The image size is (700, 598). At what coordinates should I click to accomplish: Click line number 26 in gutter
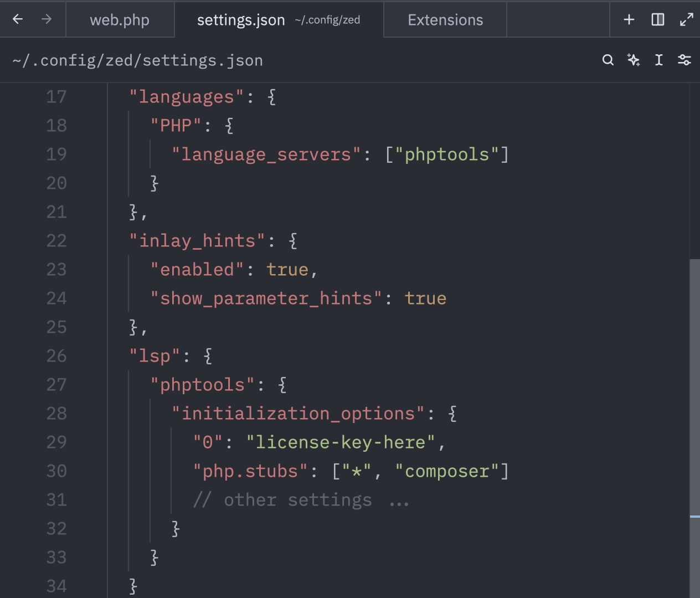[56, 356]
